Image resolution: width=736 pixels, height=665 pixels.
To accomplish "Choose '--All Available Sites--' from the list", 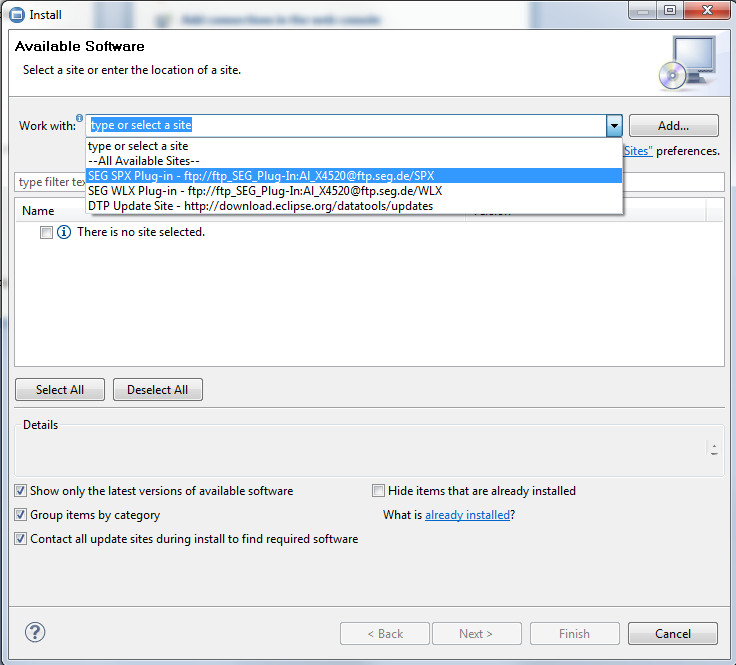I will point(144,161).
